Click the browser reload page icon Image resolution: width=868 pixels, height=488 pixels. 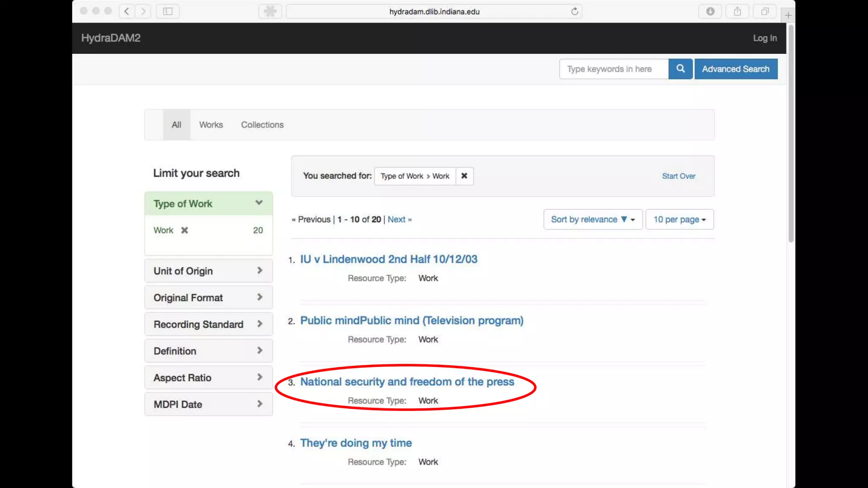pyautogui.click(x=574, y=11)
